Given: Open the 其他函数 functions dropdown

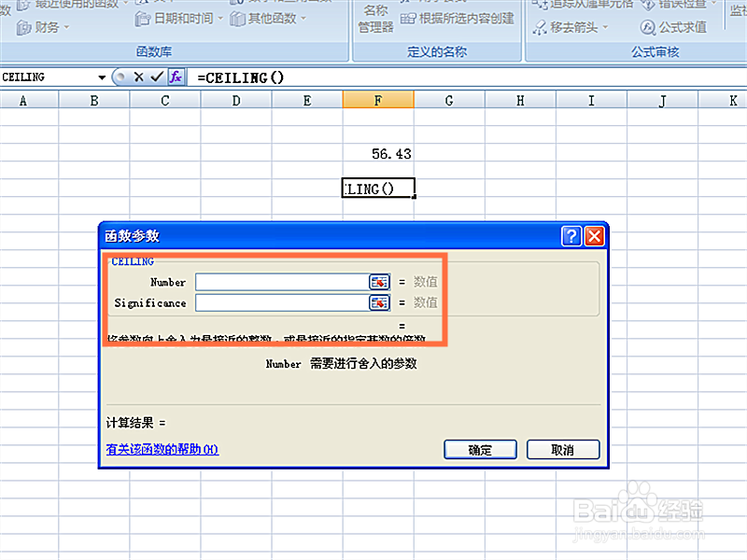Looking at the screenshot, I should point(268,19).
